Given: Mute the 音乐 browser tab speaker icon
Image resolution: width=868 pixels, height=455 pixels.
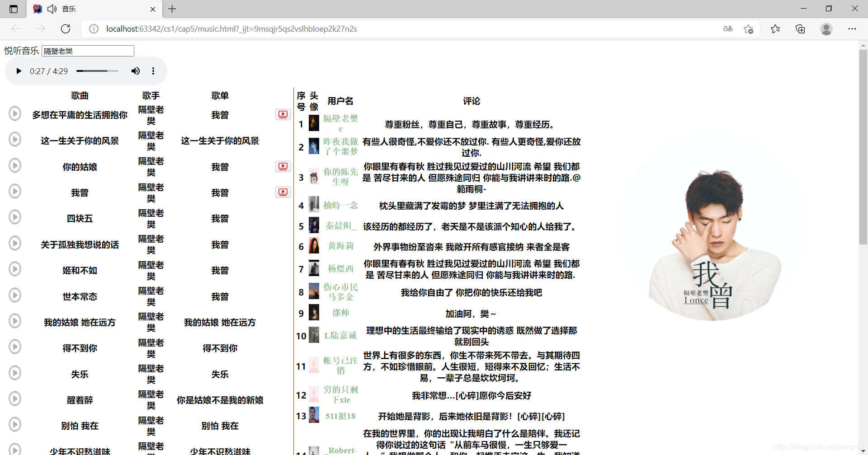Looking at the screenshot, I should click(52, 9).
